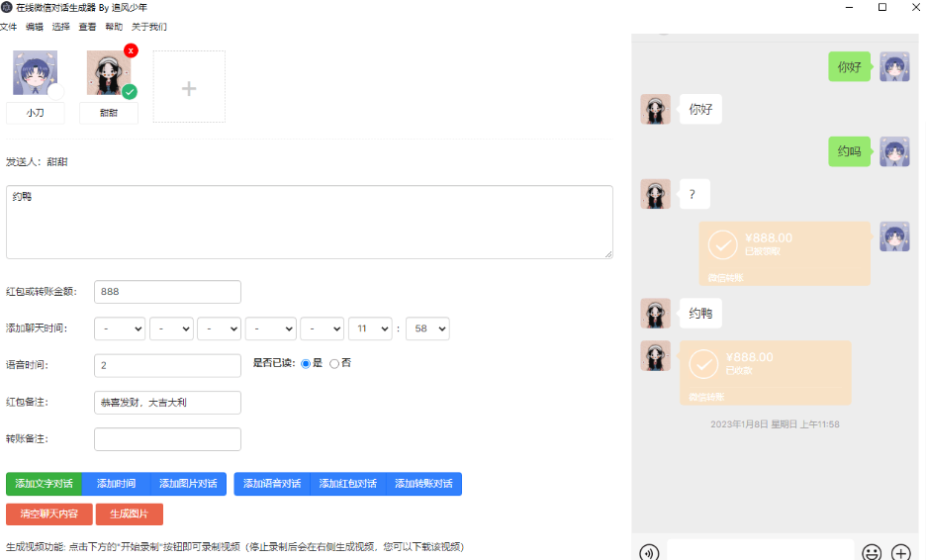Expand the first chat time dropdown

(x=120, y=327)
